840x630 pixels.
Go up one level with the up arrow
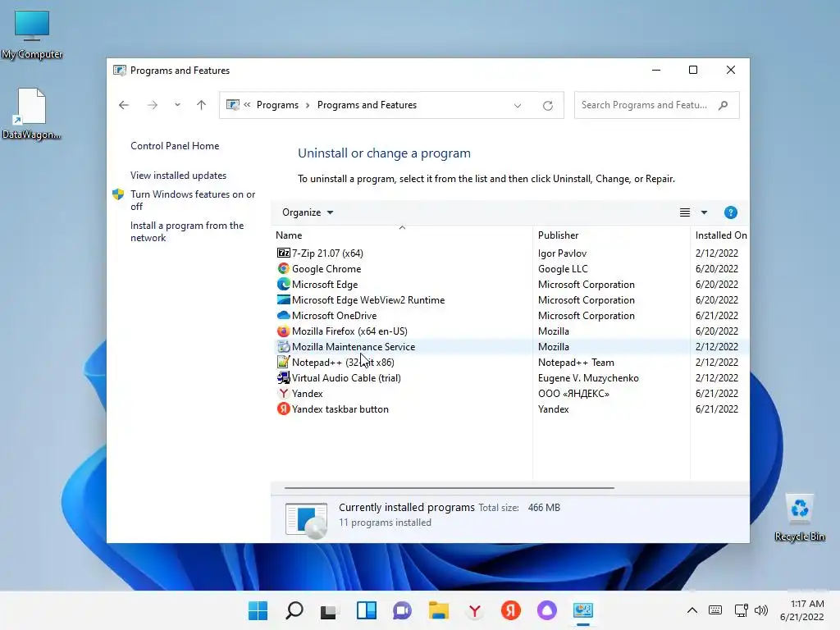201,105
